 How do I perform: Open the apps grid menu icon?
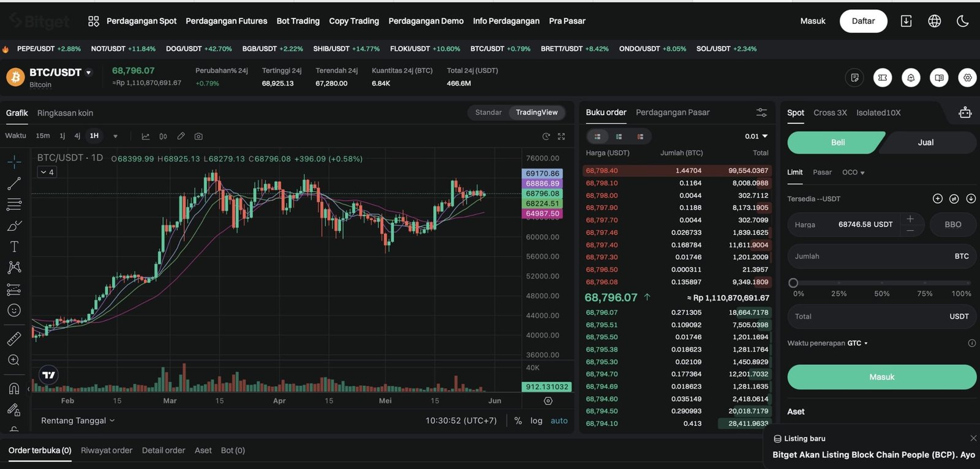click(x=94, y=21)
